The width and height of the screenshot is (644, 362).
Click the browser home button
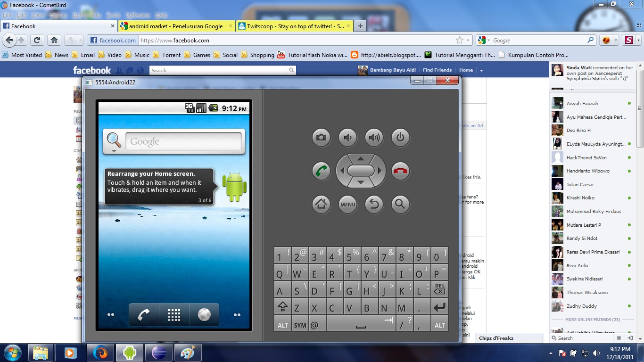point(54,40)
